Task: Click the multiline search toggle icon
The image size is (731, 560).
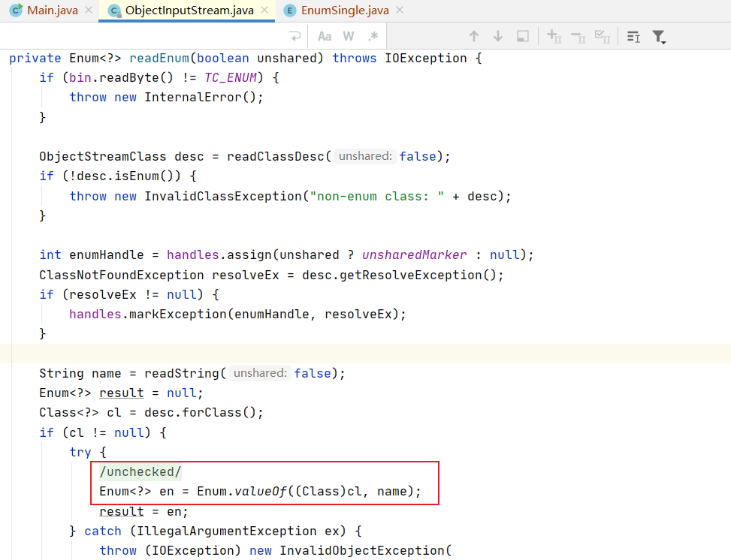Action: pyautogui.click(x=633, y=36)
